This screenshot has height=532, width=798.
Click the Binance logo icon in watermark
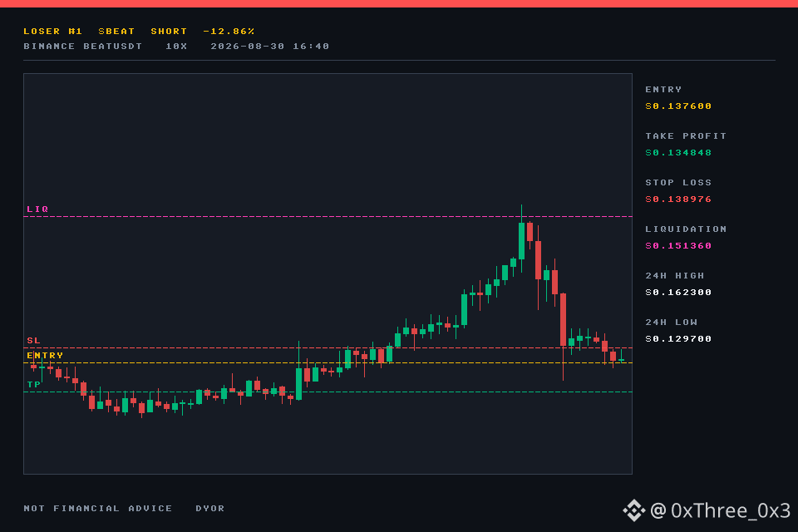tap(634, 510)
